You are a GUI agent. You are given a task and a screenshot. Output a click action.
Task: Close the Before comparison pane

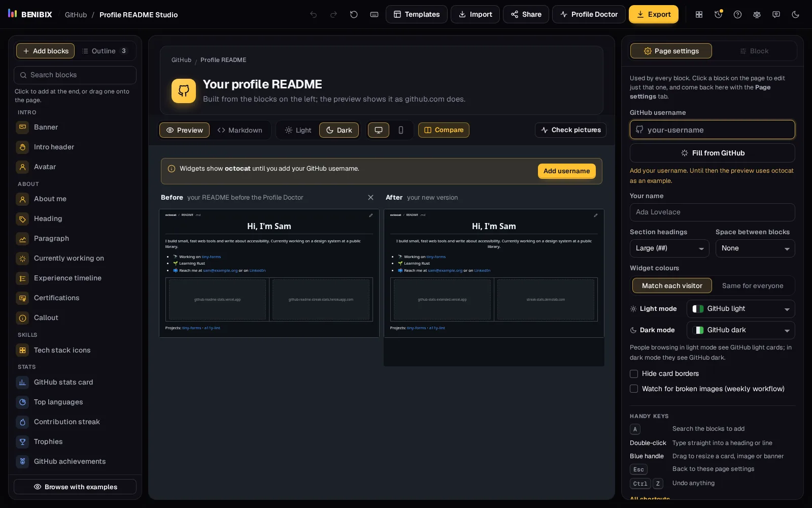pyautogui.click(x=370, y=197)
